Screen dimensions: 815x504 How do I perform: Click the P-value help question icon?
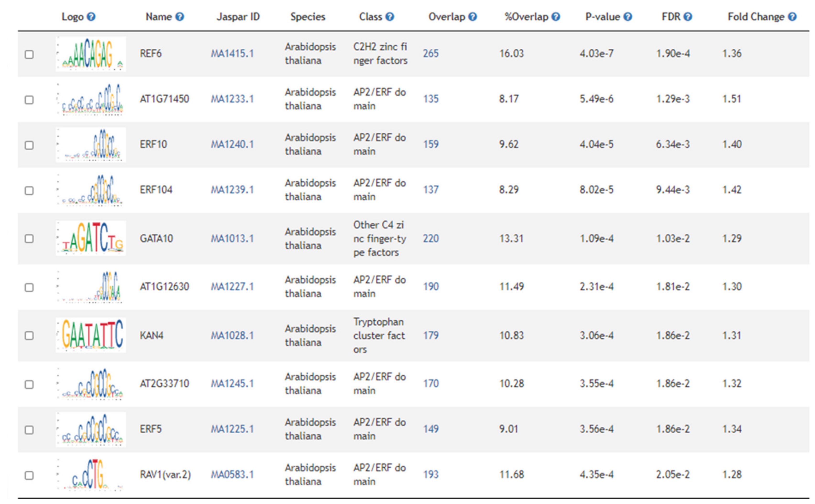(x=628, y=17)
